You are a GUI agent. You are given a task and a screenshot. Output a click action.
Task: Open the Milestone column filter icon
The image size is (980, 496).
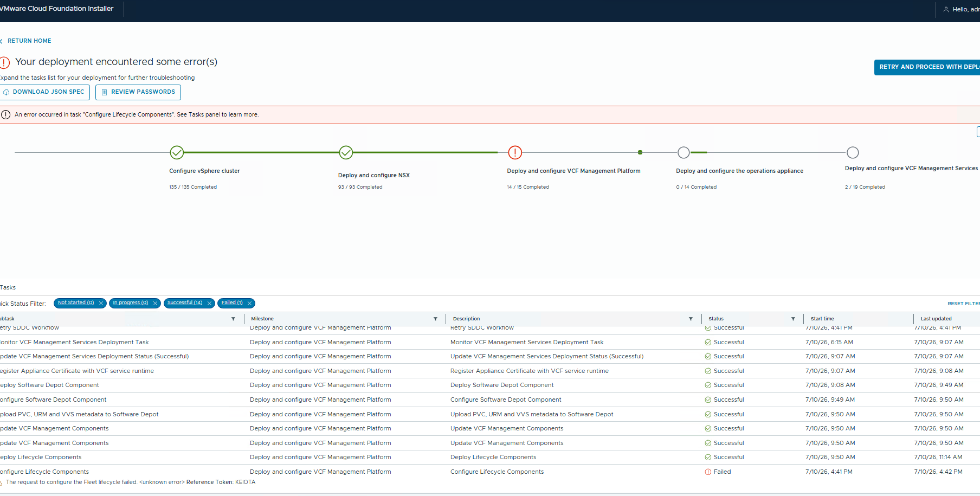pos(435,319)
